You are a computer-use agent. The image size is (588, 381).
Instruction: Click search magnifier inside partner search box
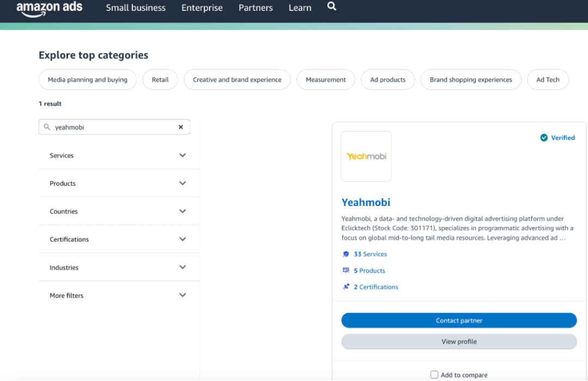47,127
